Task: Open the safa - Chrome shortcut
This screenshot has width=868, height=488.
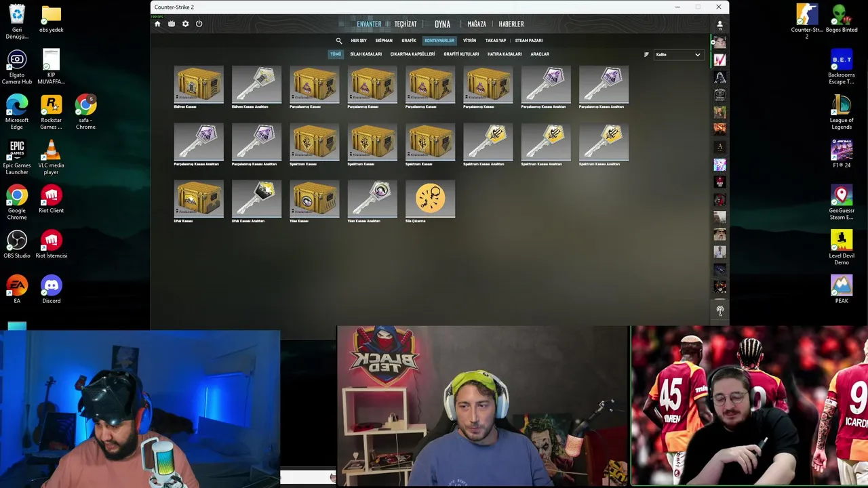Action: click(x=85, y=113)
